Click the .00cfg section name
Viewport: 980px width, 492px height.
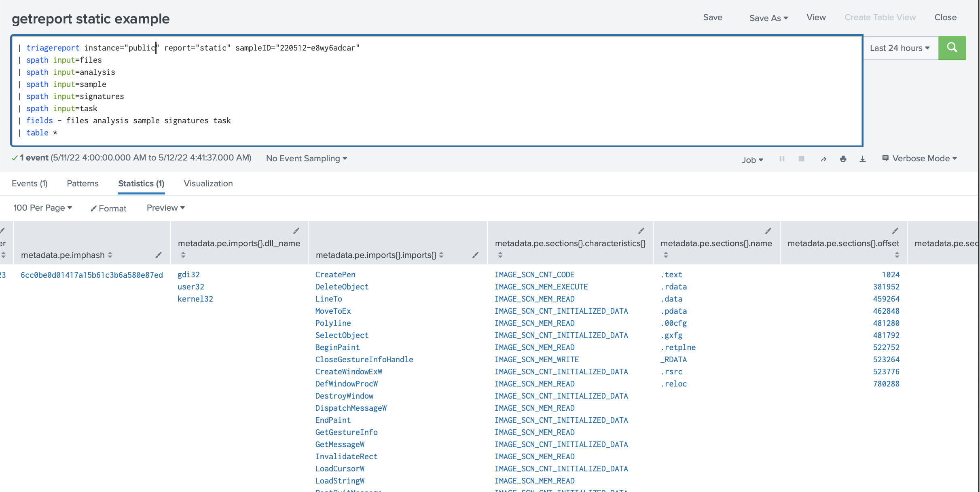coord(674,323)
